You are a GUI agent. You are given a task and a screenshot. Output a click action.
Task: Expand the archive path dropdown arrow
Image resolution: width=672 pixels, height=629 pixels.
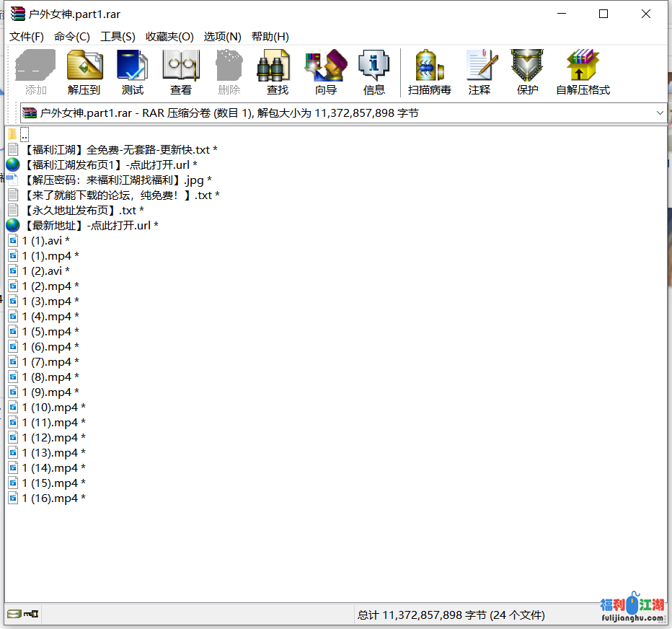pyautogui.click(x=660, y=113)
